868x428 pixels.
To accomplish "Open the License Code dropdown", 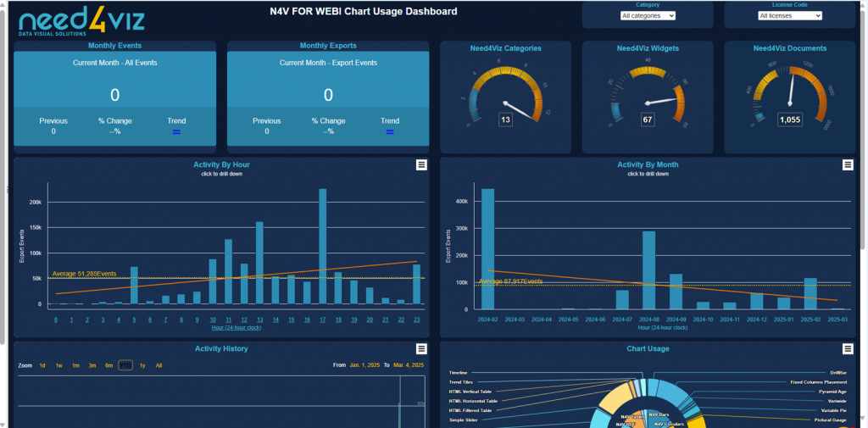I will (x=790, y=15).
